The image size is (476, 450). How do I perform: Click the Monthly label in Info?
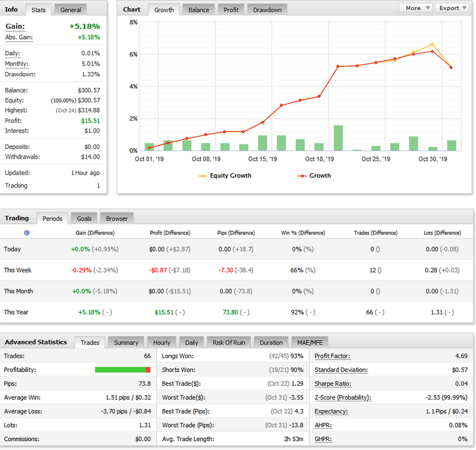(16, 64)
